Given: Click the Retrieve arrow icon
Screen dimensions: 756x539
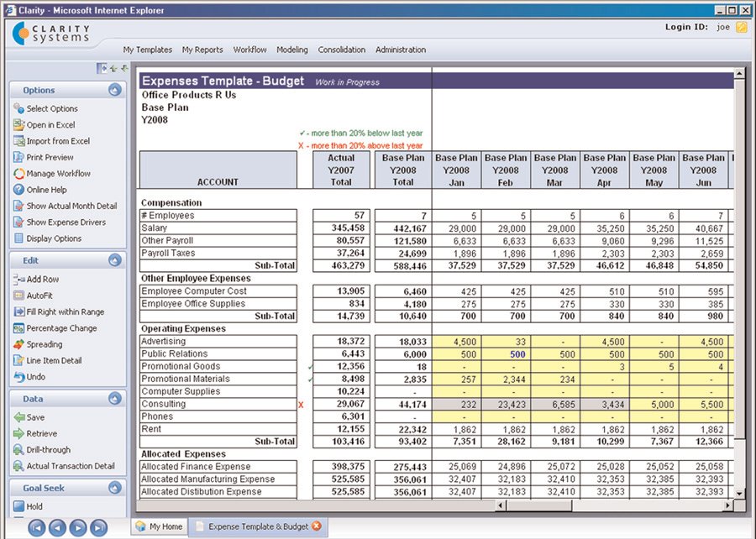Looking at the screenshot, I should pos(18,433).
